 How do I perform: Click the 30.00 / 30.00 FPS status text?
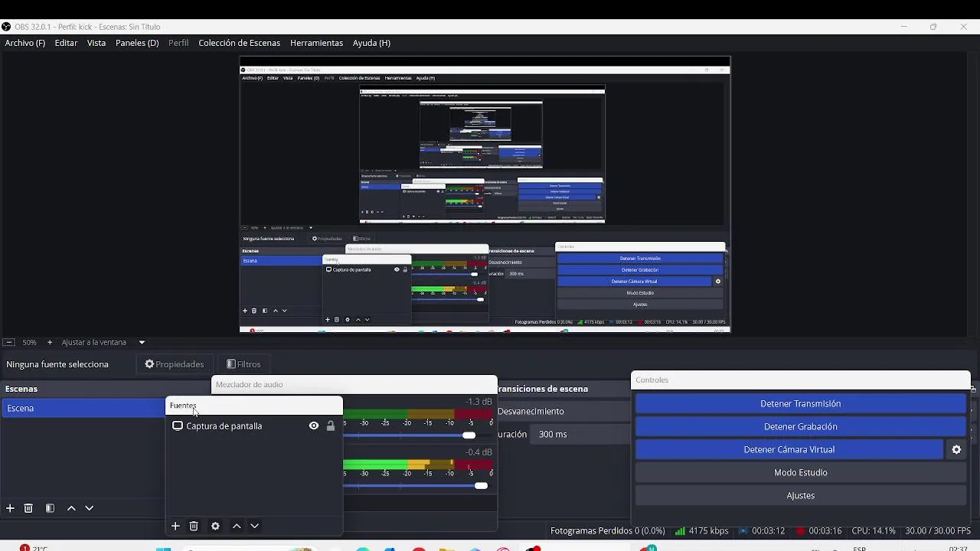pyautogui.click(x=938, y=531)
